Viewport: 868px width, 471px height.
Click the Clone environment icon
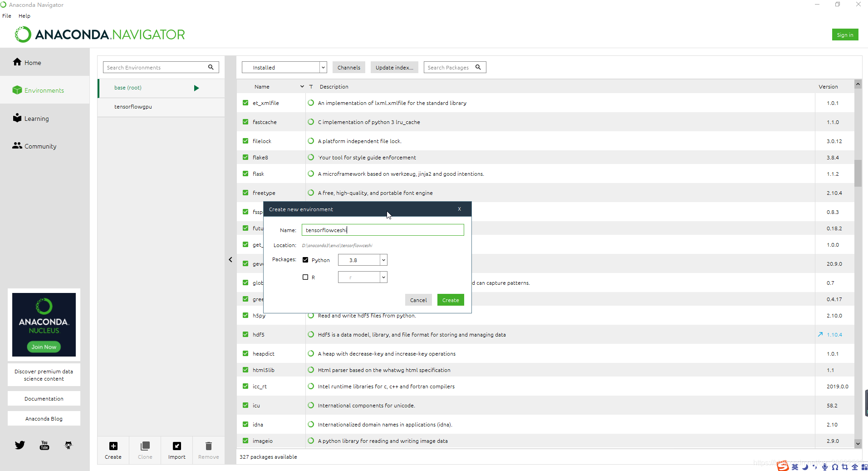(x=145, y=446)
